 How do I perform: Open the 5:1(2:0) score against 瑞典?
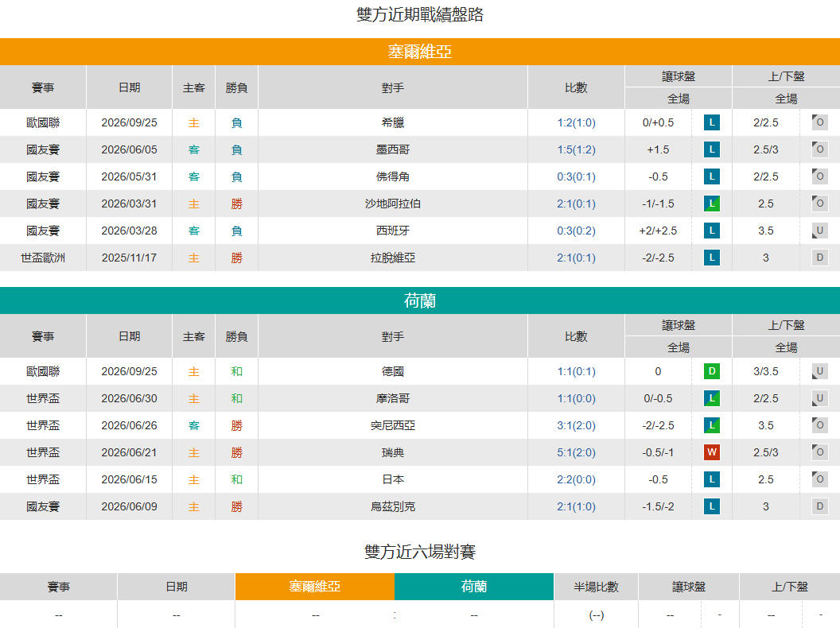click(576, 452)
